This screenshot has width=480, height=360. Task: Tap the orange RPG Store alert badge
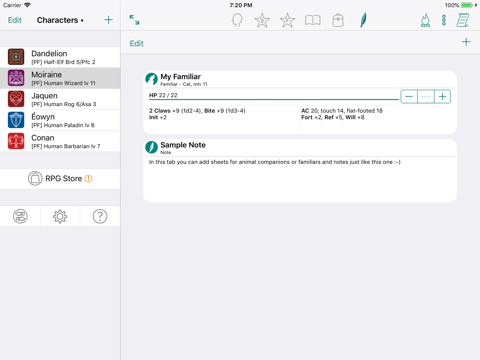88,179
